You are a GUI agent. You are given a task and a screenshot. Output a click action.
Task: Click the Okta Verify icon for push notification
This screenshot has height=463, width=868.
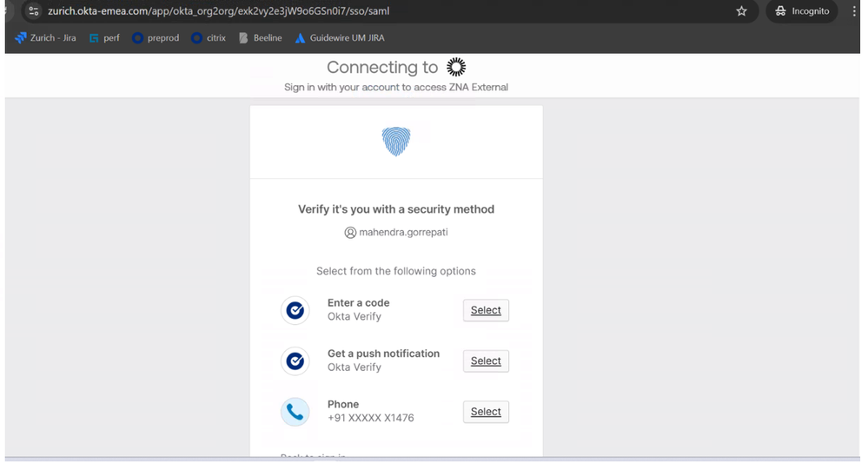295,361
